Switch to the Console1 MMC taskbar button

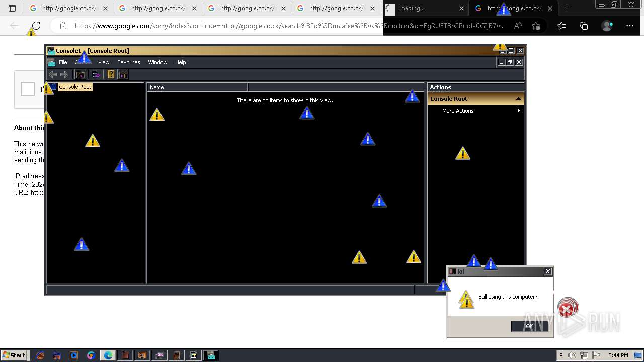click(x=211, y=355)
